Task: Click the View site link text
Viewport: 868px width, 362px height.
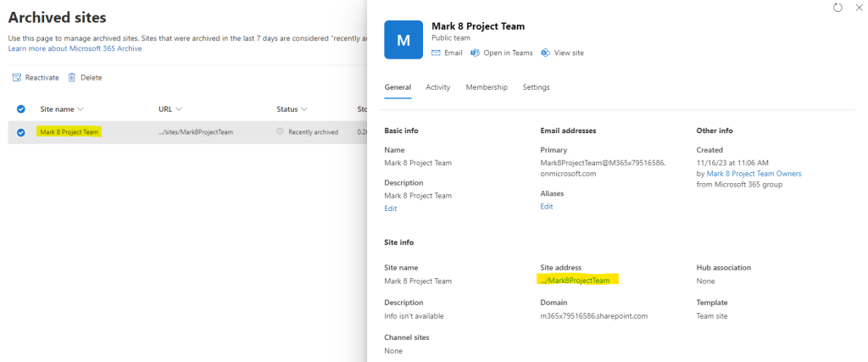Action: point(569,53)
